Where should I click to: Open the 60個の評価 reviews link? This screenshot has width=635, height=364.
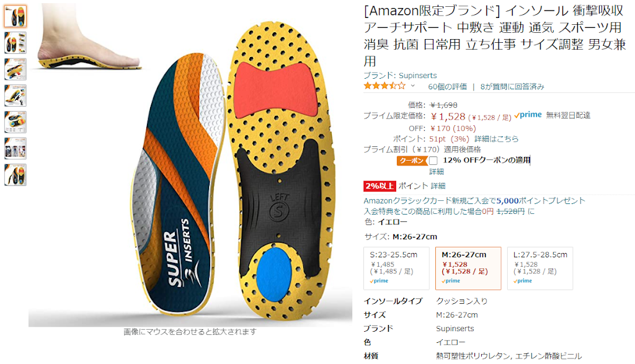click(447, 87)
